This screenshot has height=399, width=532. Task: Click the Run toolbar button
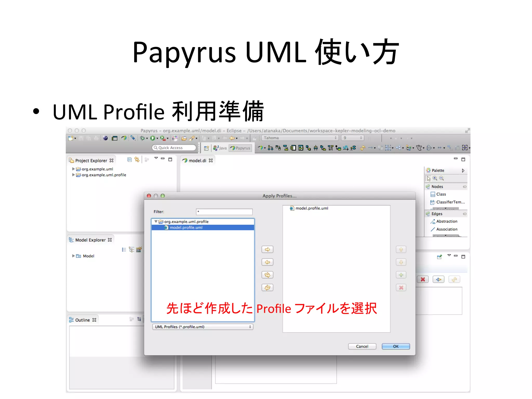tap(153, 138)
